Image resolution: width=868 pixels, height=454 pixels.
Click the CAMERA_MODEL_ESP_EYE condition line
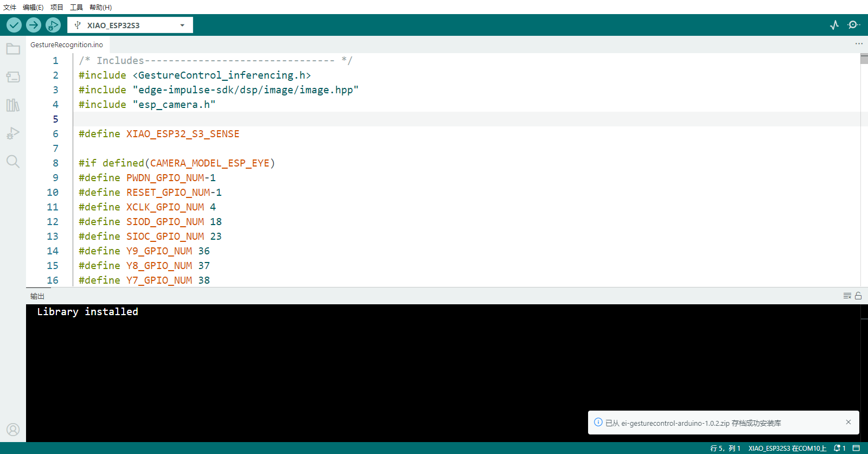177,163
